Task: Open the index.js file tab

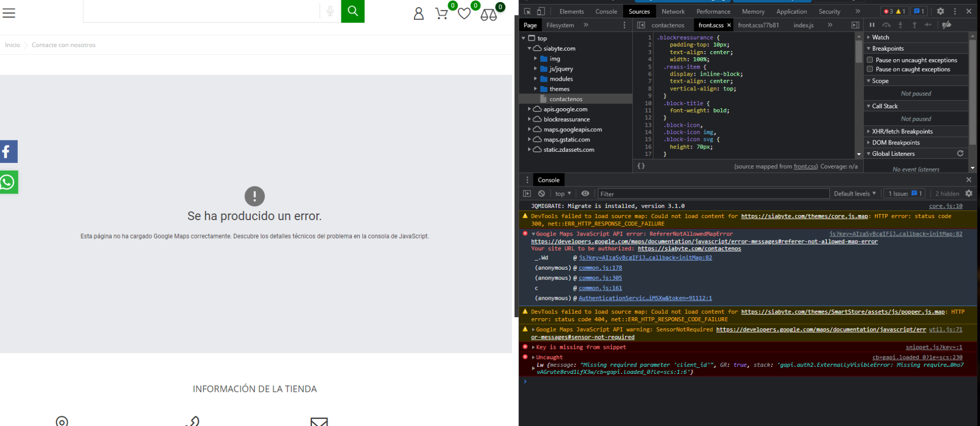Action: [x=803, y=25]
